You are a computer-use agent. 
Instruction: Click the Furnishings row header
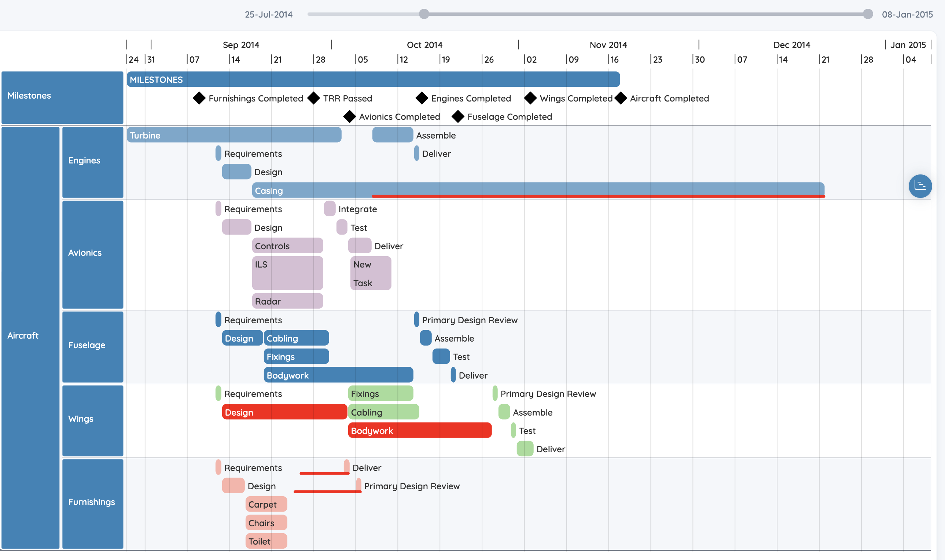point(93,504)
